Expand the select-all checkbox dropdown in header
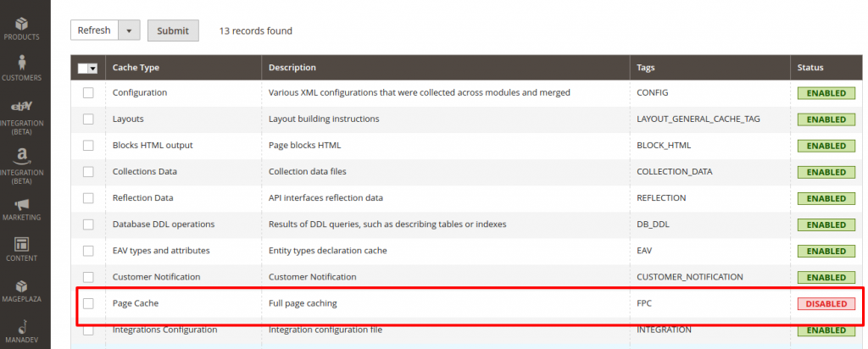 point(92,69)
